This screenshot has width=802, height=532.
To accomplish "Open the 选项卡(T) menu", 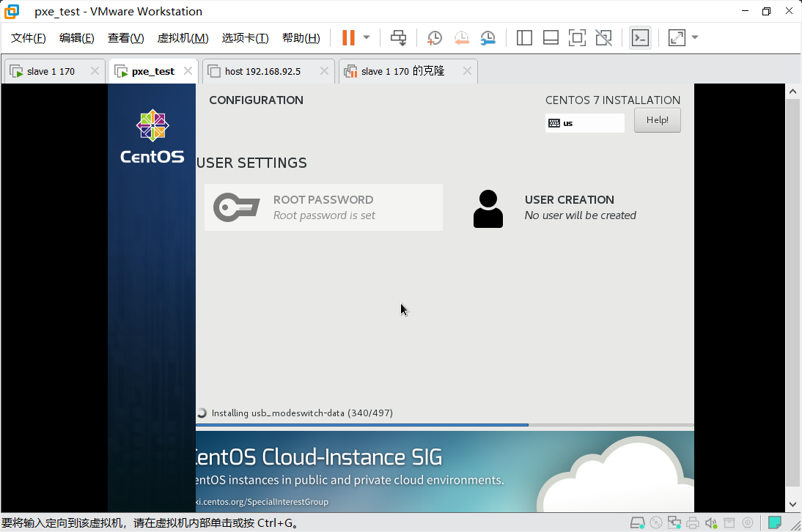I will (x=245, y=38).
